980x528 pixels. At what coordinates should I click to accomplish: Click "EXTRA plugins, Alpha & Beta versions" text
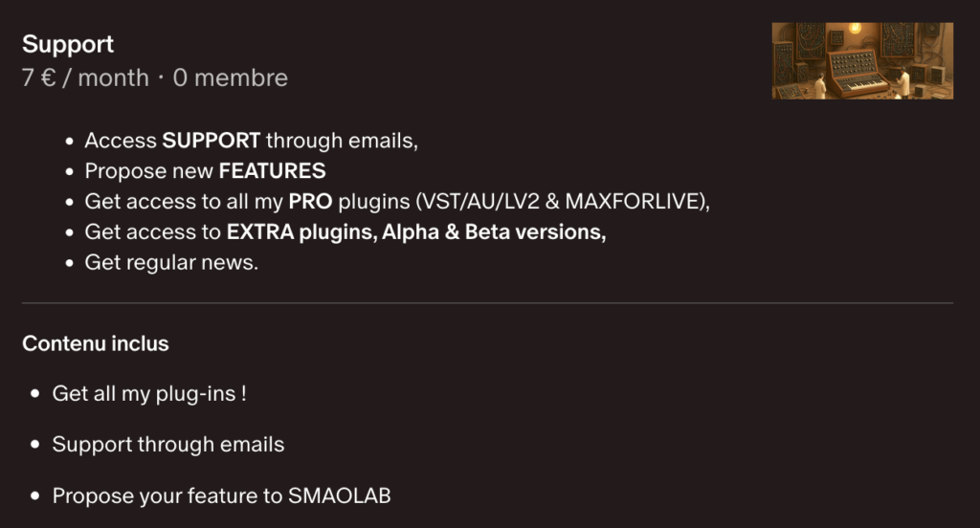(x=416, y=232)
